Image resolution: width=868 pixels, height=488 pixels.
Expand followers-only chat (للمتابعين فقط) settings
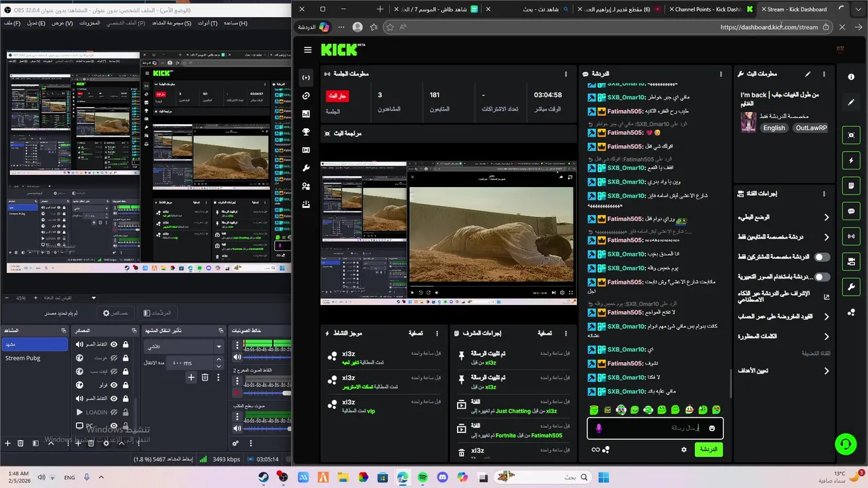pos(785,237)
